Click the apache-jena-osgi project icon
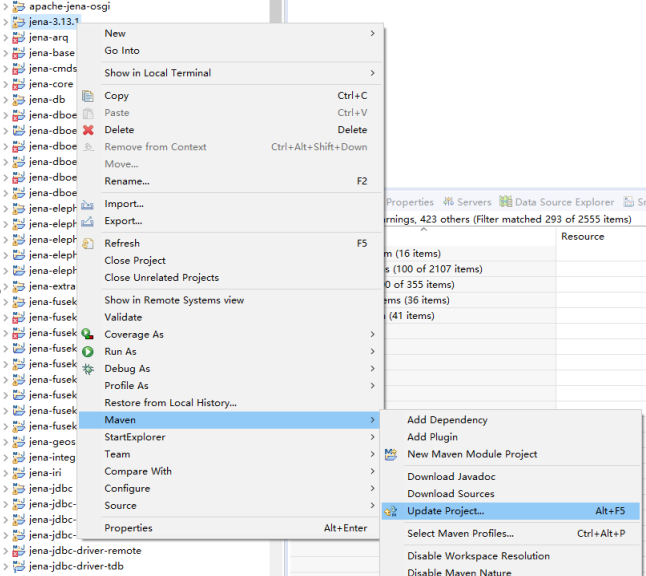Screen dimensions: 646x576 [x=18, y=7]
